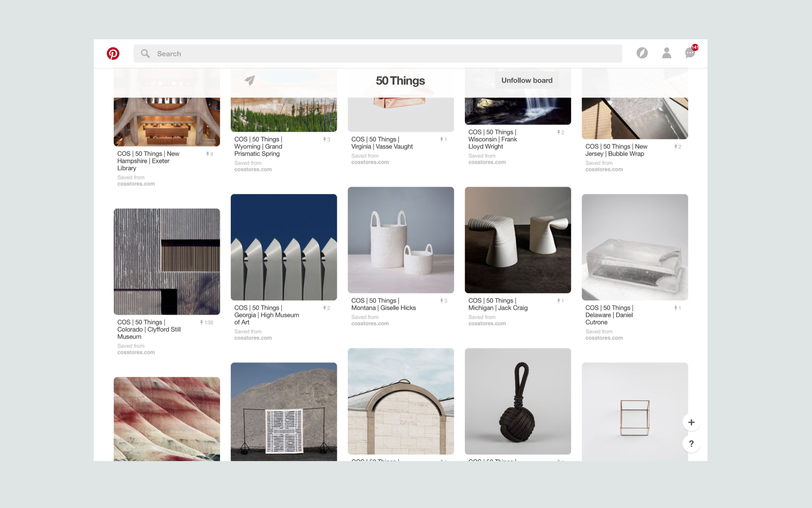Open the stone arch building pin
Image resolution: width=812 pixels, height=508 pixels.
[401, 401]
